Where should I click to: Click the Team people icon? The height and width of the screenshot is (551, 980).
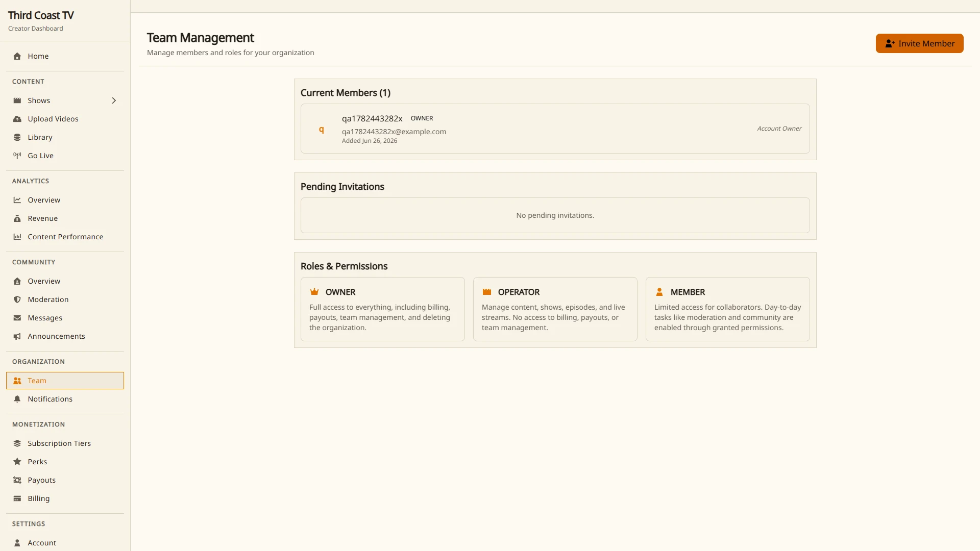(x=17, y=381)
